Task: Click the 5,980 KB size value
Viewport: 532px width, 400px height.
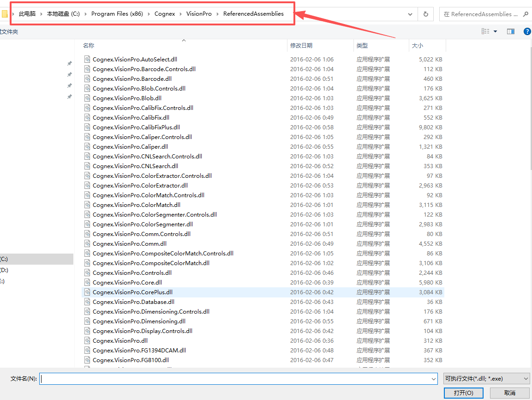Action: pos(430,282)
